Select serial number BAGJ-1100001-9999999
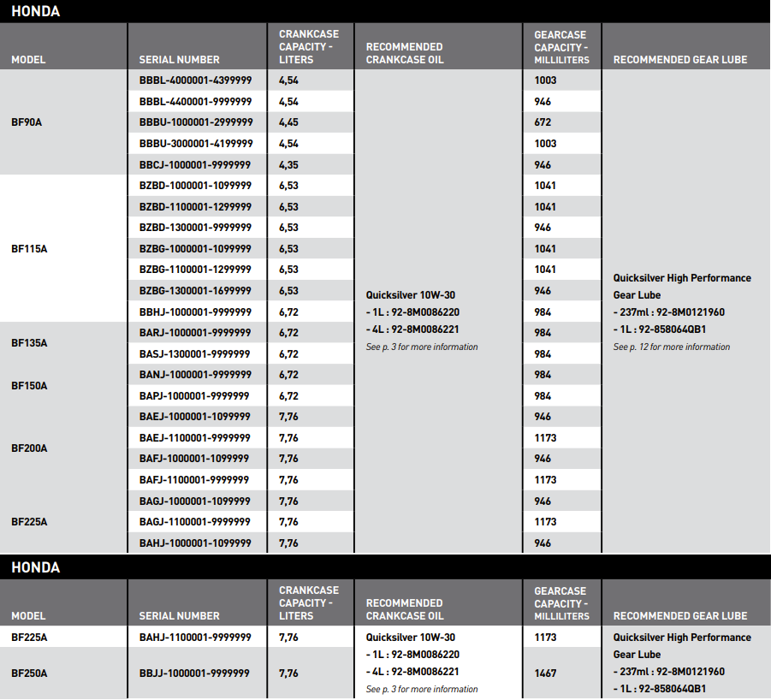 pos(195,522)
